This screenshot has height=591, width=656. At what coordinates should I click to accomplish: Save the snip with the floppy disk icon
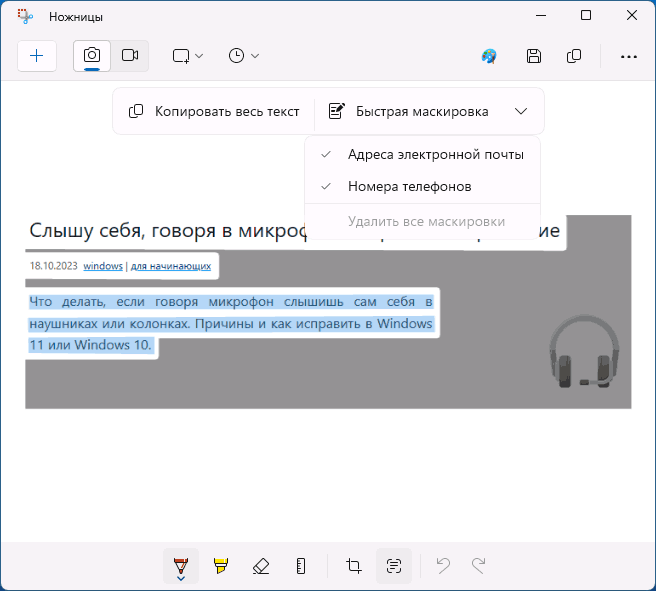click(x=533, y=56)
